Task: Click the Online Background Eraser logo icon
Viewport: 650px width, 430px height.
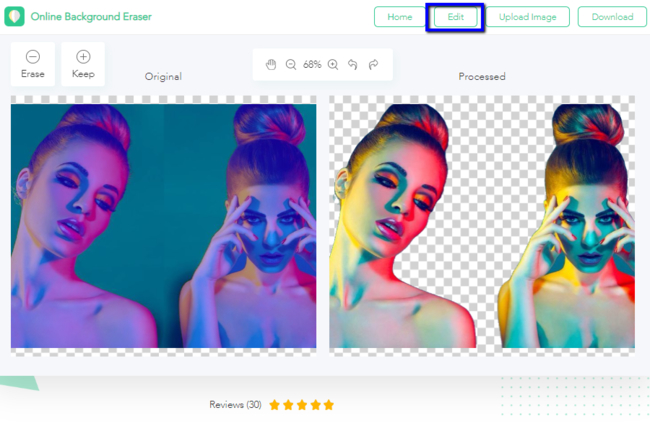Action: pos(15,17)
